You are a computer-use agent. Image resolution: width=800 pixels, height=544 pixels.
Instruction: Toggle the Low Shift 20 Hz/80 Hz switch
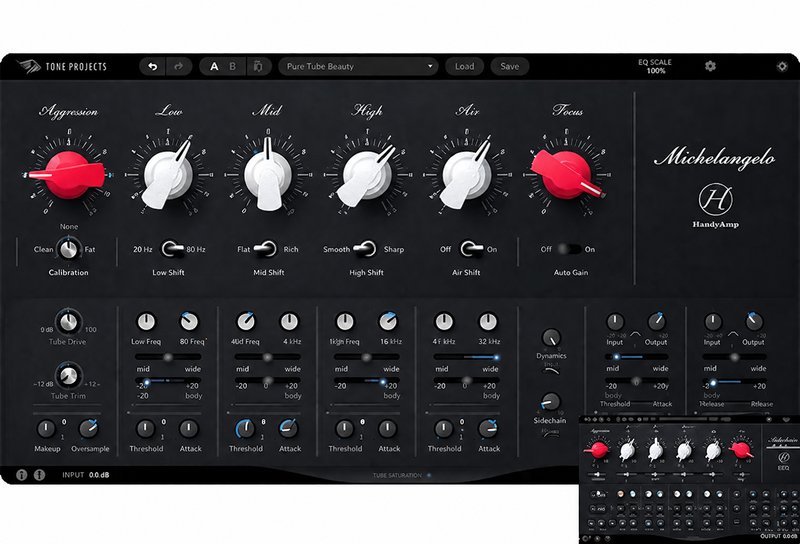point(173,249)
